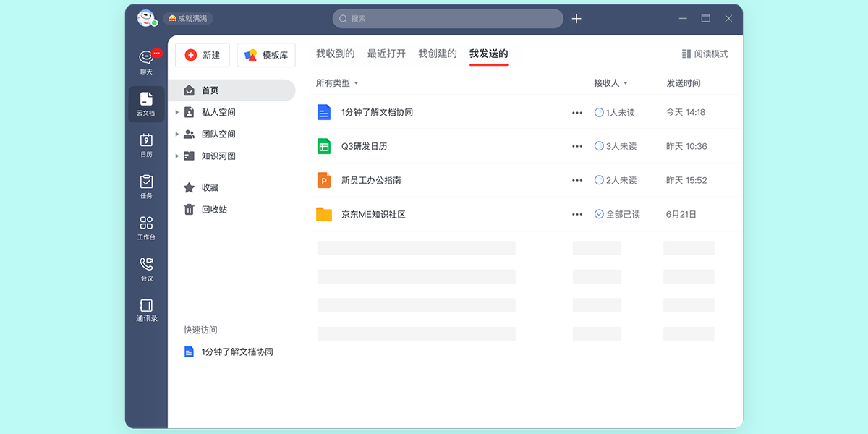Click the more options icon on Q3研发日历
This screenshot has width=868, height=434.
tap(576, 145)
